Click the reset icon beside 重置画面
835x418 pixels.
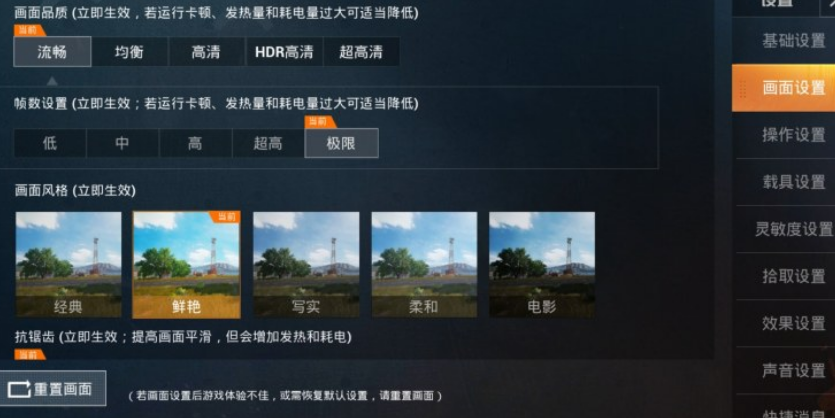coord(19,389)
